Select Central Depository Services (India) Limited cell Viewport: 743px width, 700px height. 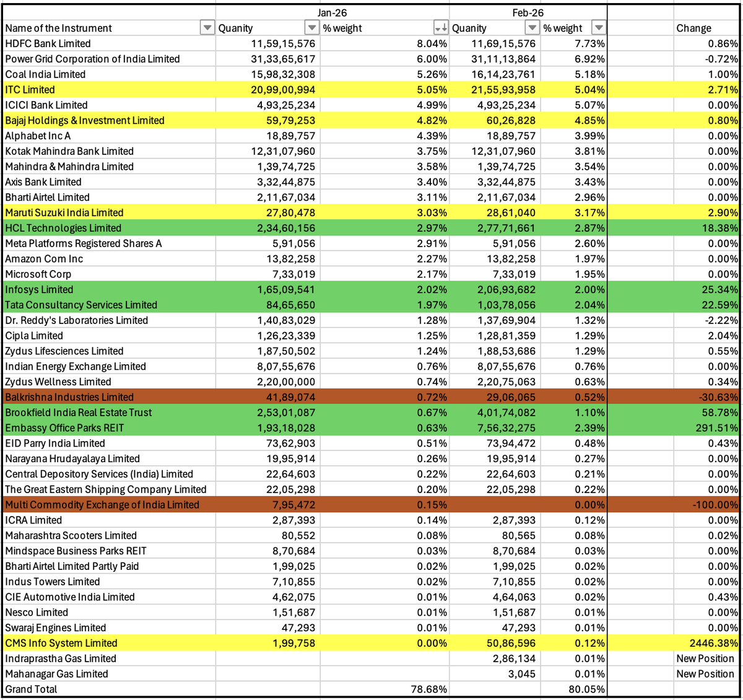click(109, 474)
